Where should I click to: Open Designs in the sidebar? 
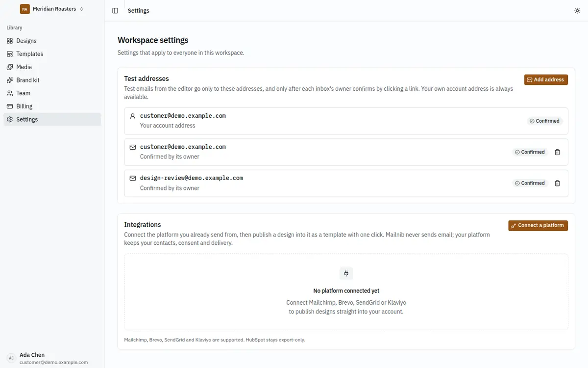click(52, 41)
